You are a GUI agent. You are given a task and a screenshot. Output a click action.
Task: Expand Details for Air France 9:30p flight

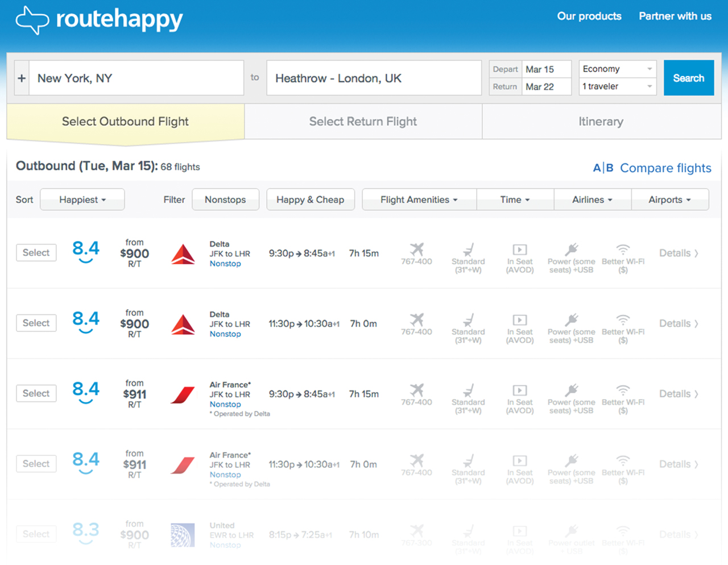point(679,394)
